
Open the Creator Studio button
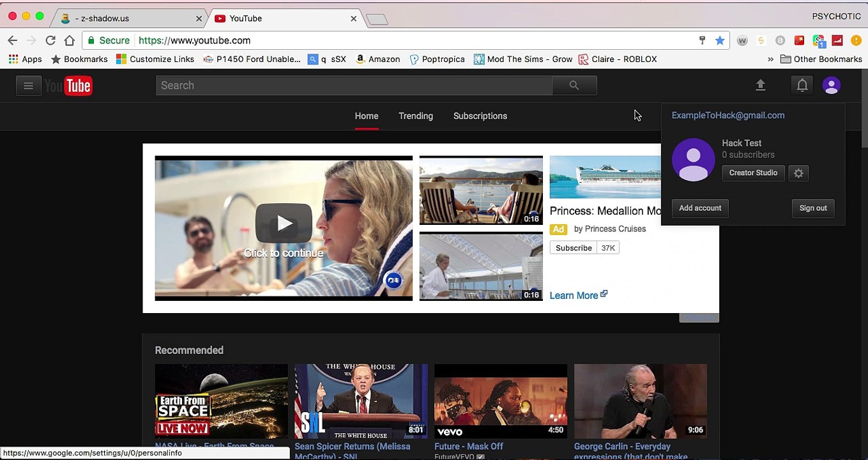pos(753,173)
